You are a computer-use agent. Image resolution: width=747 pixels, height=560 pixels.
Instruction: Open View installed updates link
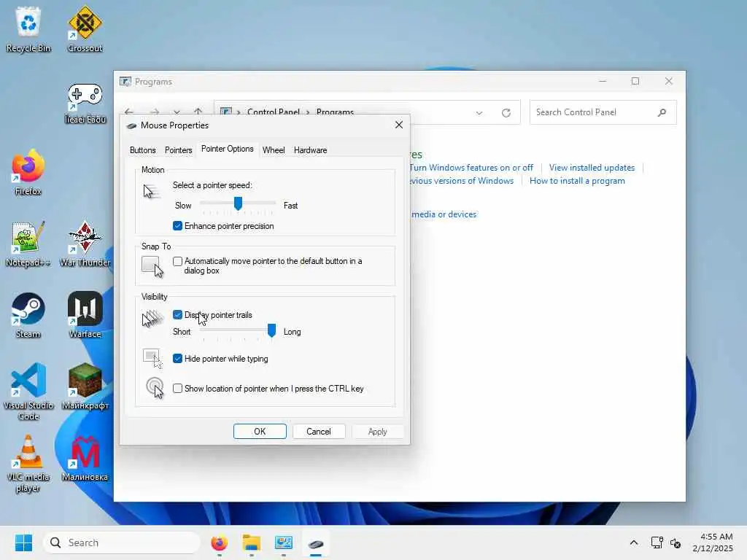point(592,168)
